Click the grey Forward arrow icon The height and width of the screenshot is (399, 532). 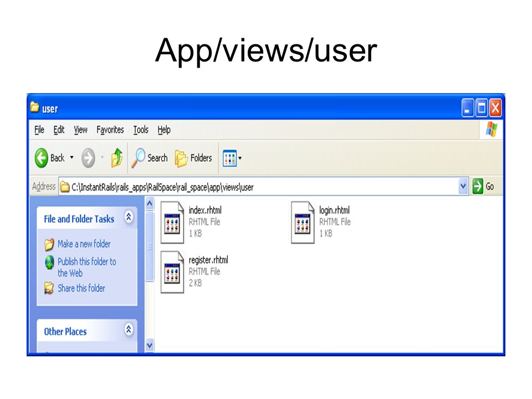pos(88,158)
